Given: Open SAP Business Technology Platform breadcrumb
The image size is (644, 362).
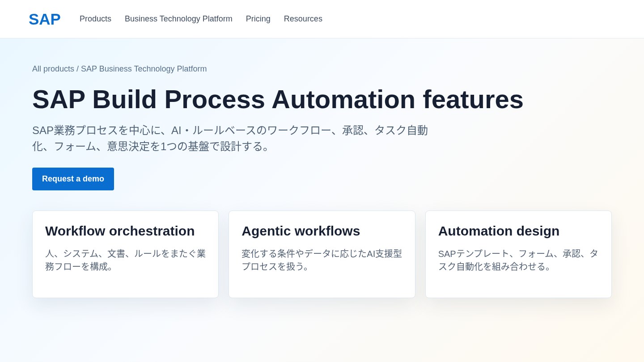Looking at the screenshot, I should click(144, 69).
